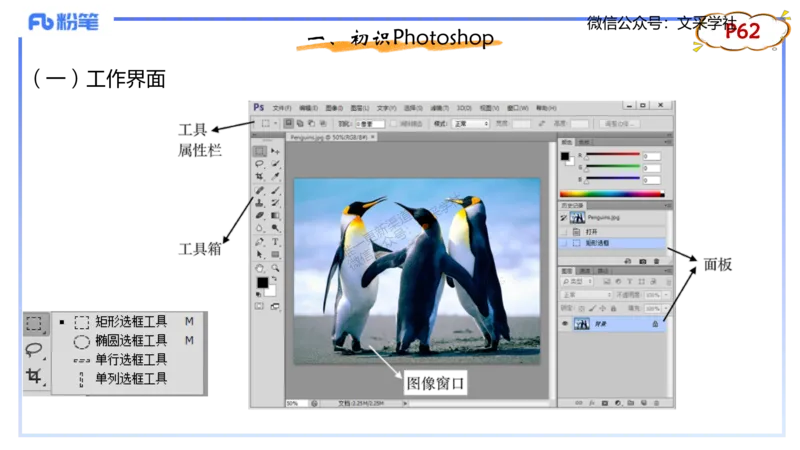Screen dimensions: 800x450
Task: Select the Lasso tool
Action: pyautogui.click(x=260, y=164)
